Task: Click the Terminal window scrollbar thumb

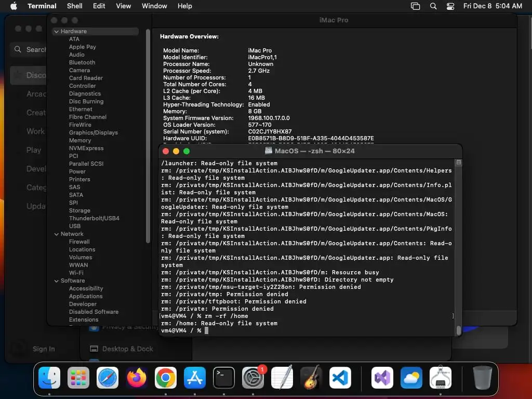Action: (x=459, y=330)
